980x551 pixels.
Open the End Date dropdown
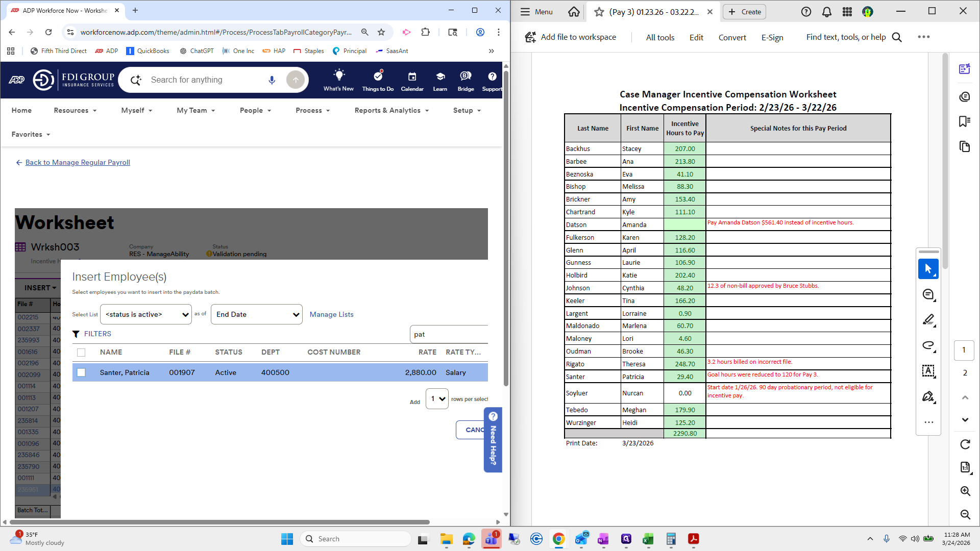click(256, 314)
